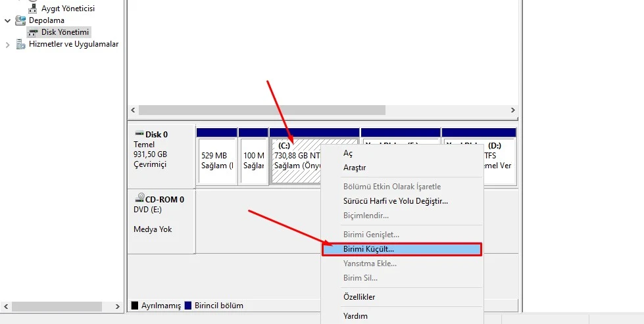Click the Çevrimiçi status text

tap(150, 164)
